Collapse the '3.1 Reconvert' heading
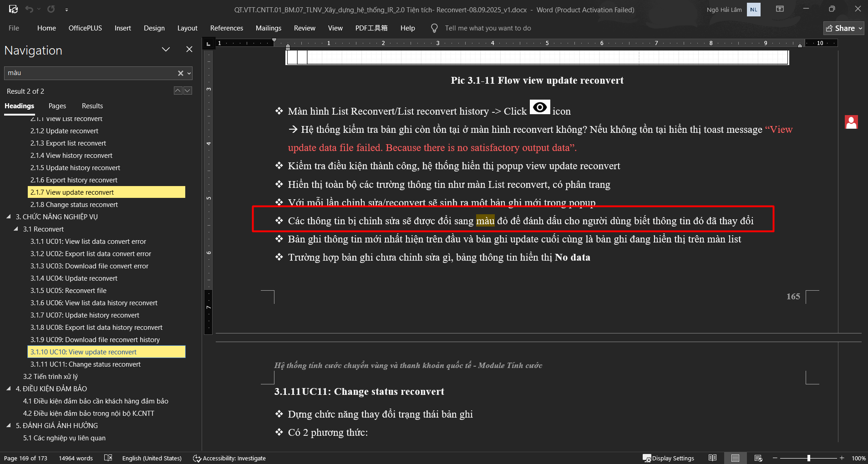This screenshot has height=464, width=868. (16, 229)
